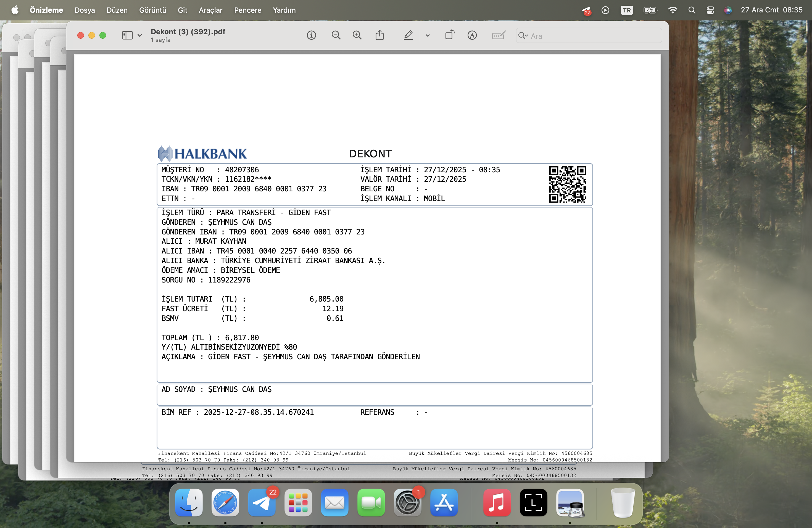Open the screenshot capture app in Dock
The image size is (812, 528).
point(533,502)
